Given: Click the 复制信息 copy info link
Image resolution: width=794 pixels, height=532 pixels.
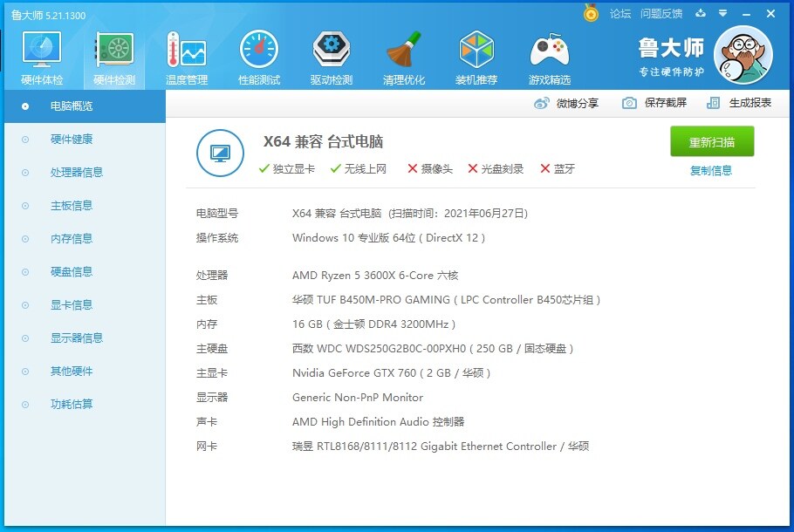Looking at the screenshot, I should click(x=711, y=171).
